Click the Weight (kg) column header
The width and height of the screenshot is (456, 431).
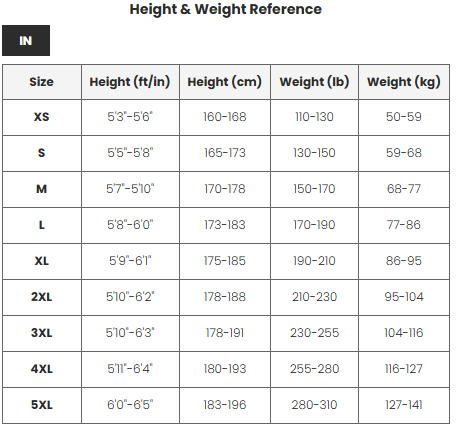pos(404,82)
